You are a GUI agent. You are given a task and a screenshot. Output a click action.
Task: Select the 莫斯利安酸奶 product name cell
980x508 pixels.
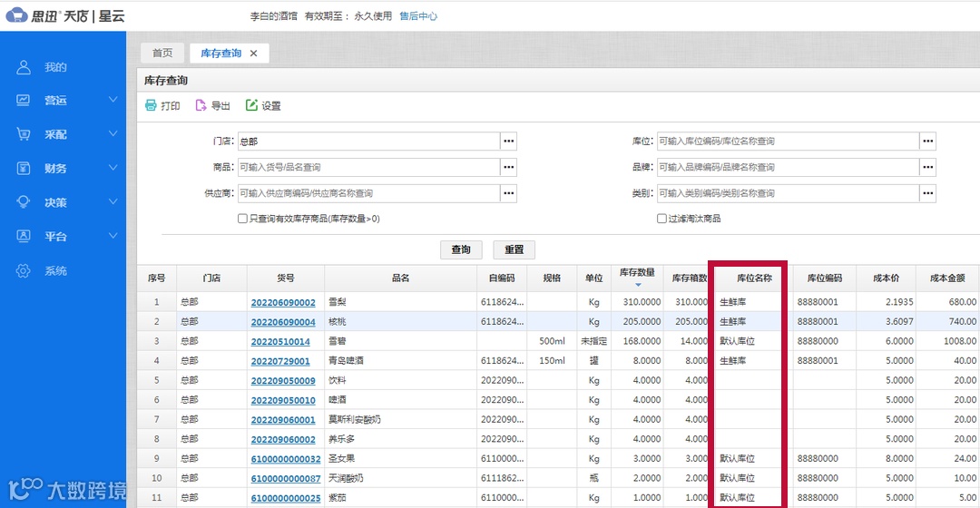(x=401, y=419)
